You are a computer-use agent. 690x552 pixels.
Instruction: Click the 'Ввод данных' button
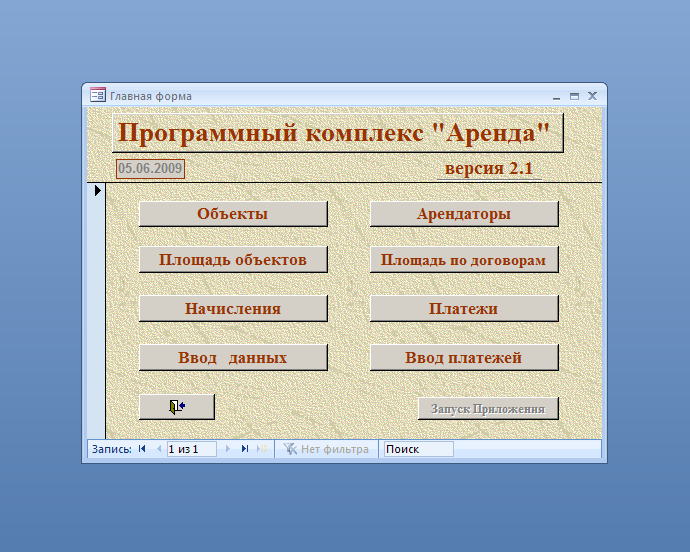[233, 358]
